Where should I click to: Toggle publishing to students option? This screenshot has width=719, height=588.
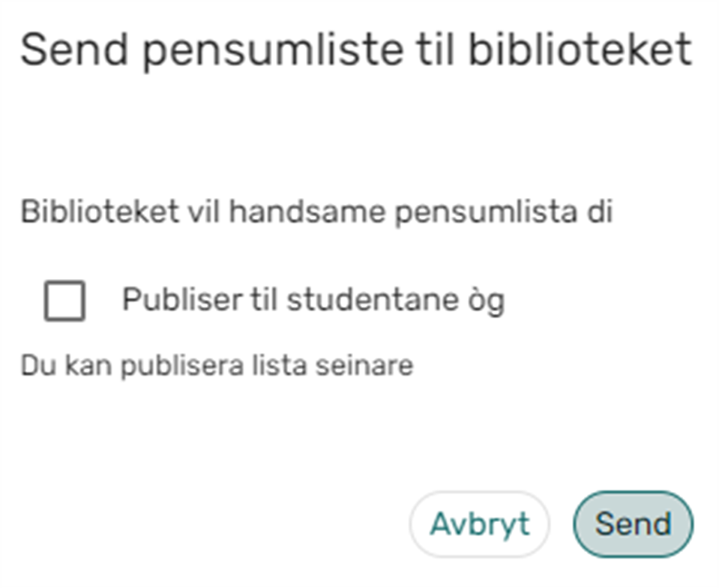coord(64,301)
